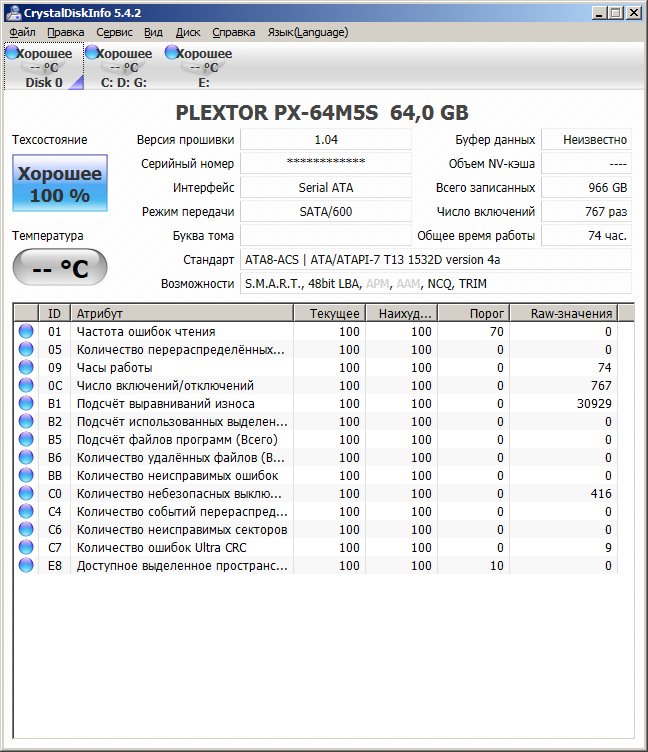The width and height of the screenshot is (648, 752).
Task: Click the CrystalDiskInfo title bar app icon
Action: click(13, 13)
